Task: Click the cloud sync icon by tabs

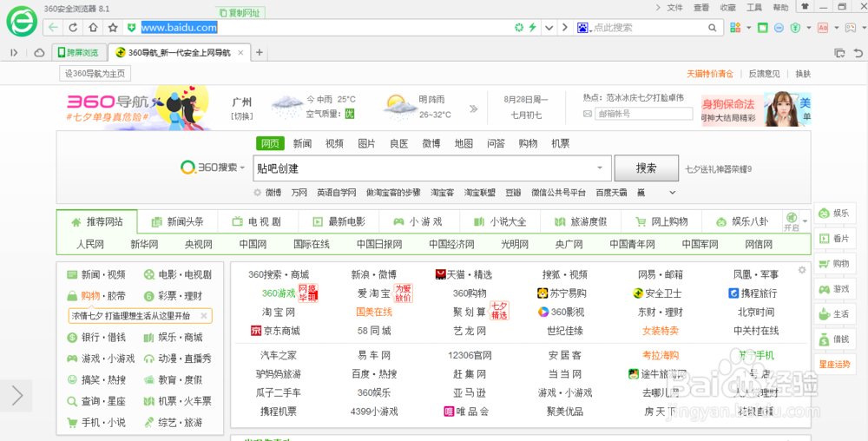Action: (39, 53)
